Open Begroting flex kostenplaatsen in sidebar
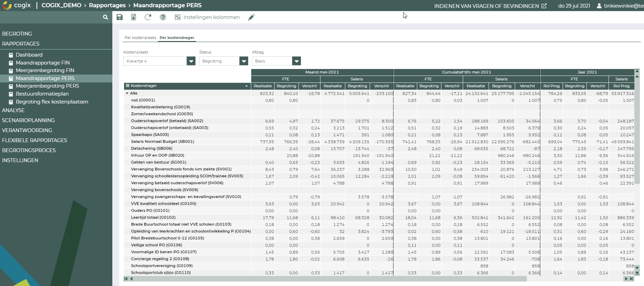The image size is (644, 286). tap(52, 102)
